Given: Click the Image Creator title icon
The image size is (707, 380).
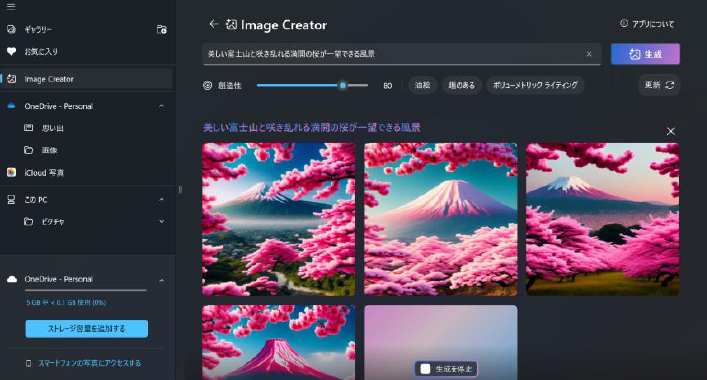Looking at the screenshot, I should pyautogui.click(x=231, y=24).
